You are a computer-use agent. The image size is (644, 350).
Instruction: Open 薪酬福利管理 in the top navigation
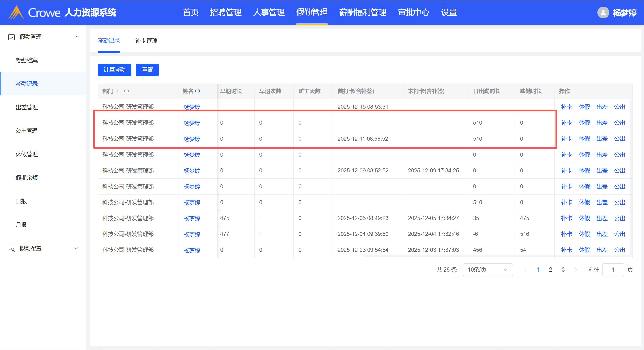pos(363,13)
